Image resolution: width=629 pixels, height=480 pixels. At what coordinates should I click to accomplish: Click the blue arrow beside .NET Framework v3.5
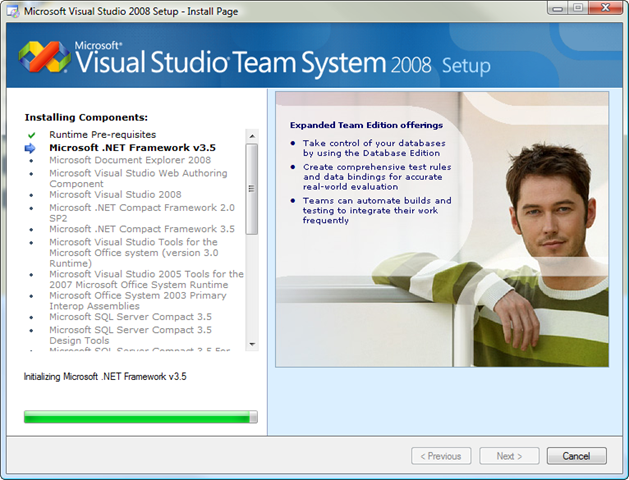pos(30,148)
